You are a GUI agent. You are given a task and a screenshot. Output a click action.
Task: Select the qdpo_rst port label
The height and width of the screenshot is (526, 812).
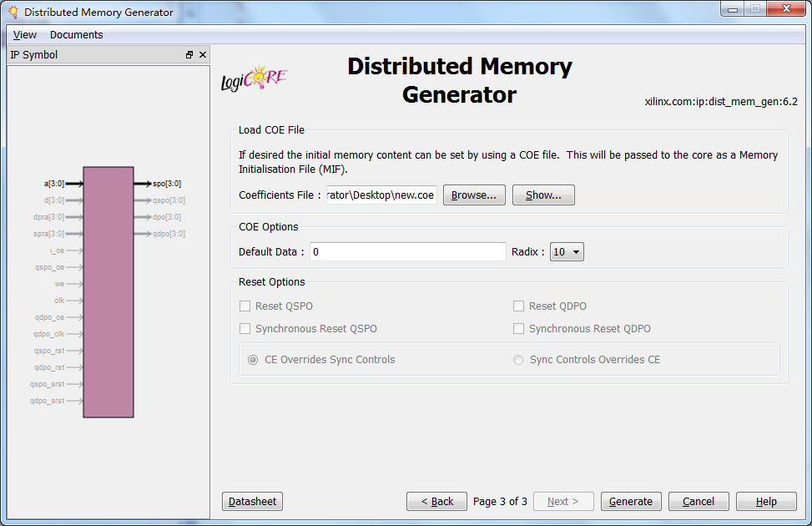[x=49, y=367]
